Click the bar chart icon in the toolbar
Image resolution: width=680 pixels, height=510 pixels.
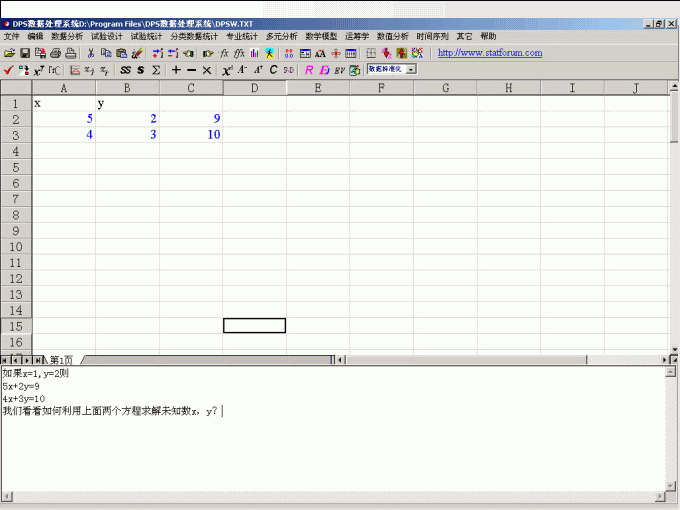click(x=255, y=53)
